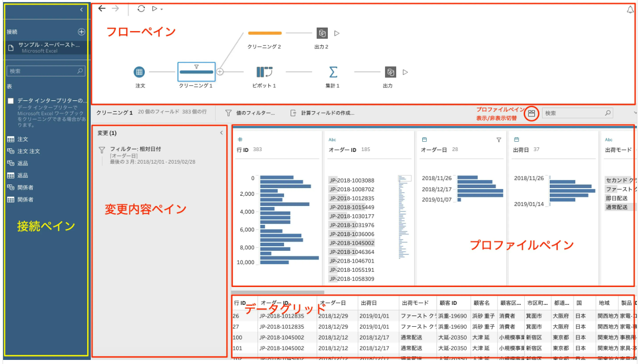Add a new connection with the plus icon

[81, 32]
